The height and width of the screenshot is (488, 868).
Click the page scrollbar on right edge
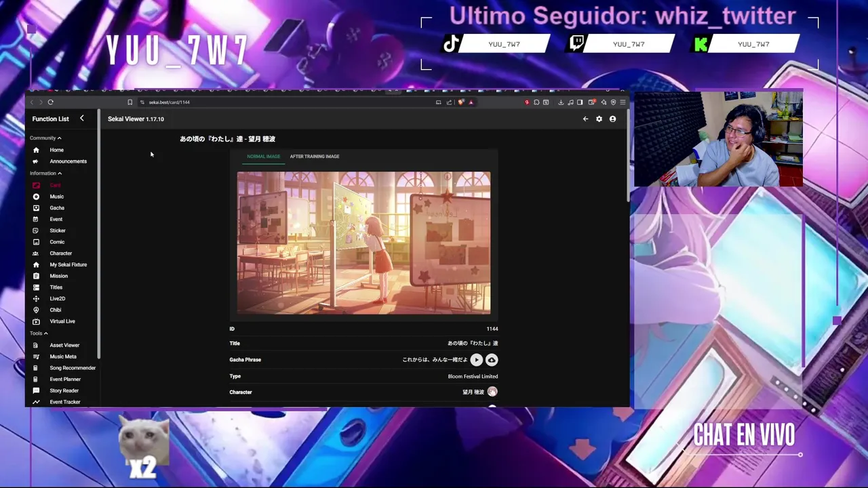click(x=628, y=156)
